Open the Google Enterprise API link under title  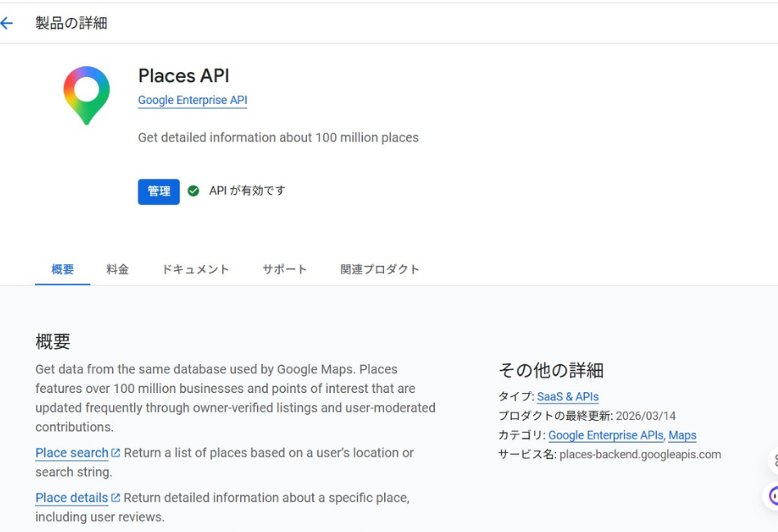tap(192, 100)
